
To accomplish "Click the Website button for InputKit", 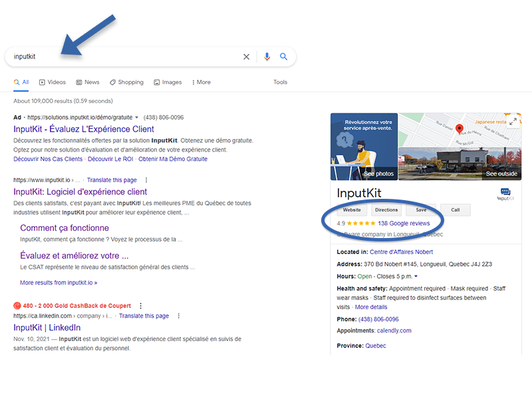I will [x=352, y=210].
